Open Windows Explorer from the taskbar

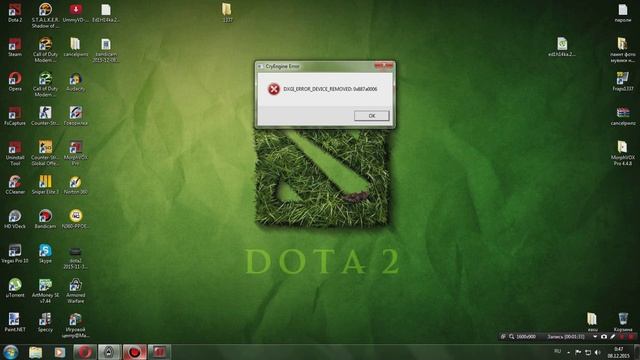click(36, 352)
